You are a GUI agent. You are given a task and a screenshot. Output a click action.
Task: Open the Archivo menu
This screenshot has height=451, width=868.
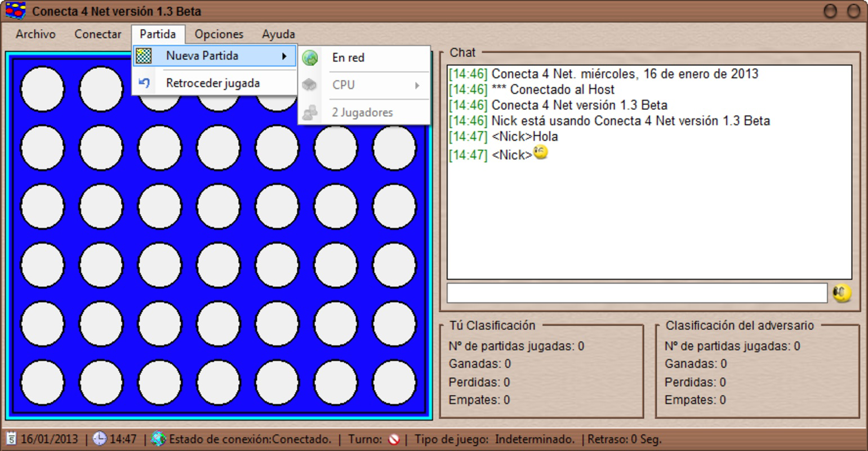pos(35,34)
